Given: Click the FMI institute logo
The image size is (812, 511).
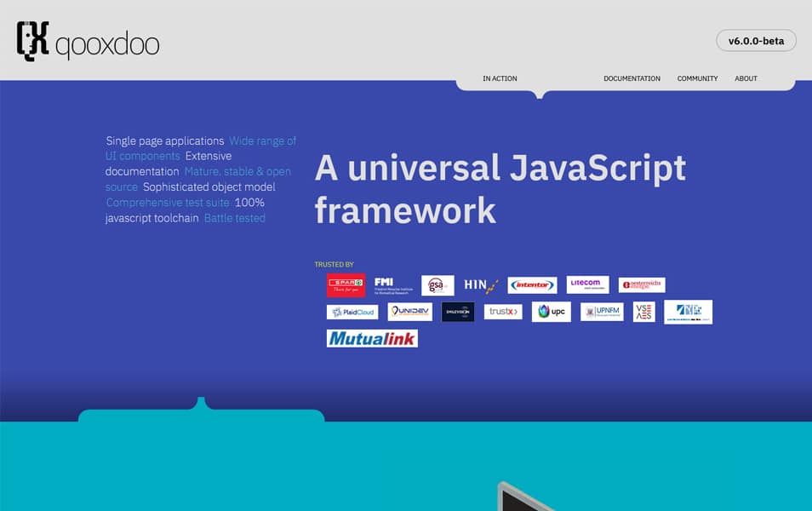Looking at the screenshot, I should tap(393, 285).
